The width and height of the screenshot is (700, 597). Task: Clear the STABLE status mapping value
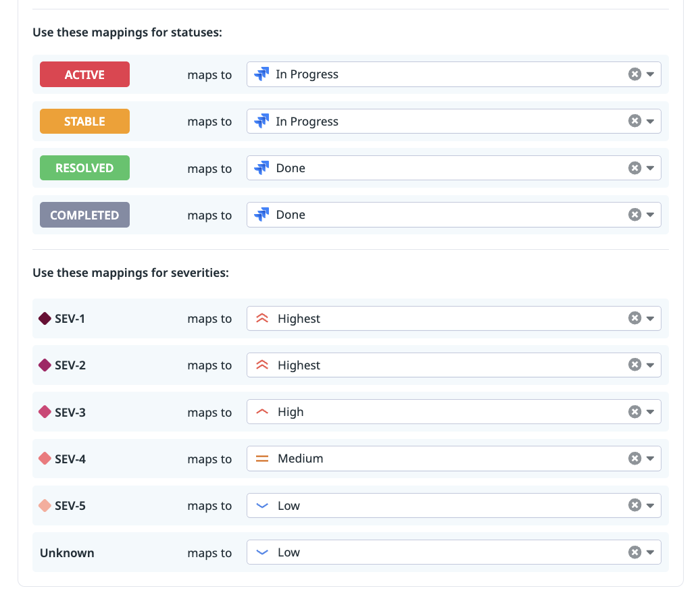tap(634, 121)
